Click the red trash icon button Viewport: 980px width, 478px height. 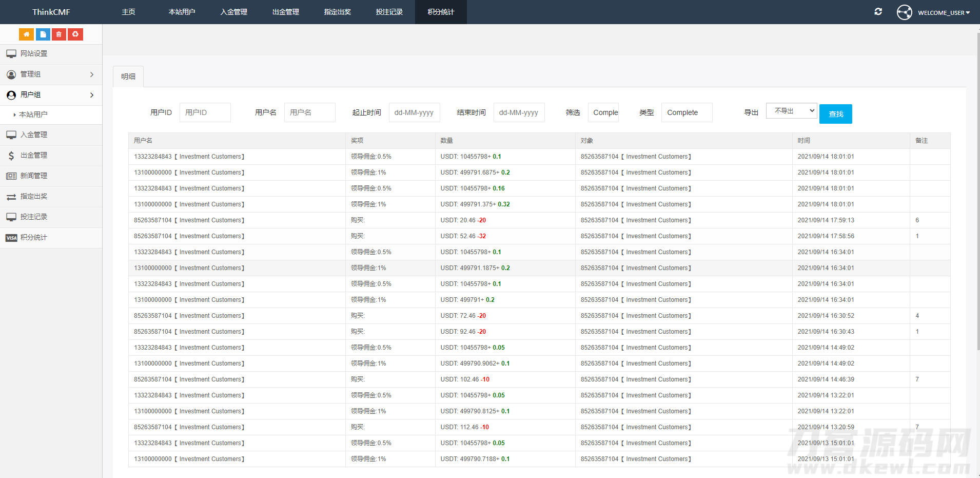point(59,34)
